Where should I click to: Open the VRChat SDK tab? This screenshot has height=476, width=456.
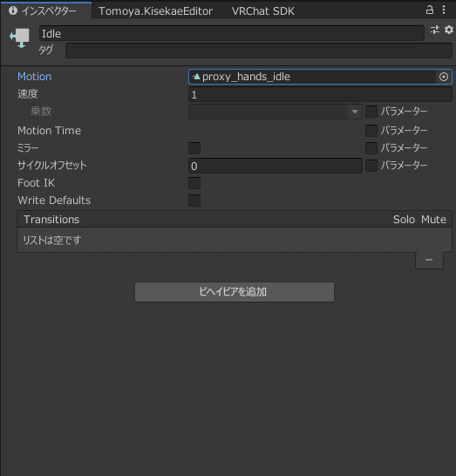[x=263, y=11]
